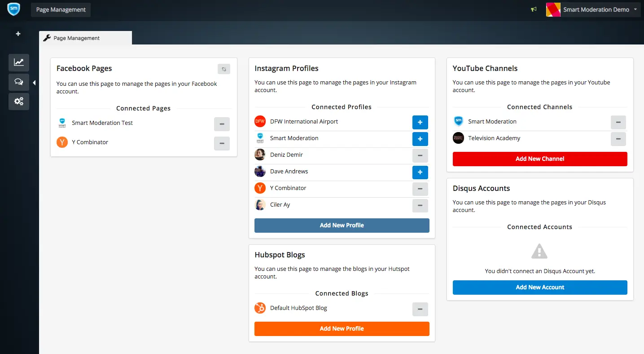
Task: Remove Default HubSpot Blog
Action: tap(420, 309)
